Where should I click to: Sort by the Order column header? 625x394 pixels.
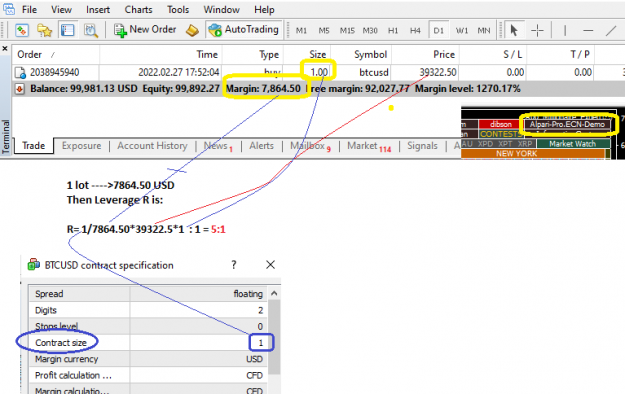(x=55, y=55)
